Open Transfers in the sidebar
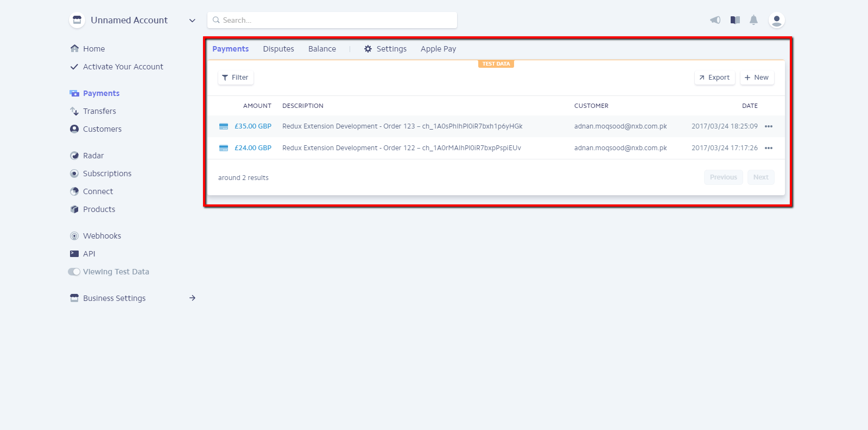This screenshot has height=430, width=868. pos(99,111)
